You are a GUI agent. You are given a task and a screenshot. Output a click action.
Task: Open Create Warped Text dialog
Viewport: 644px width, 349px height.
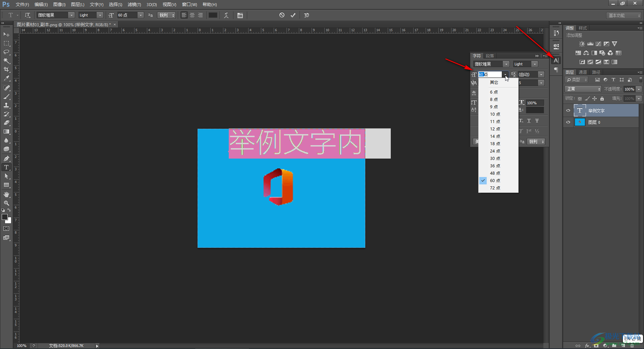tap(226, 15)
